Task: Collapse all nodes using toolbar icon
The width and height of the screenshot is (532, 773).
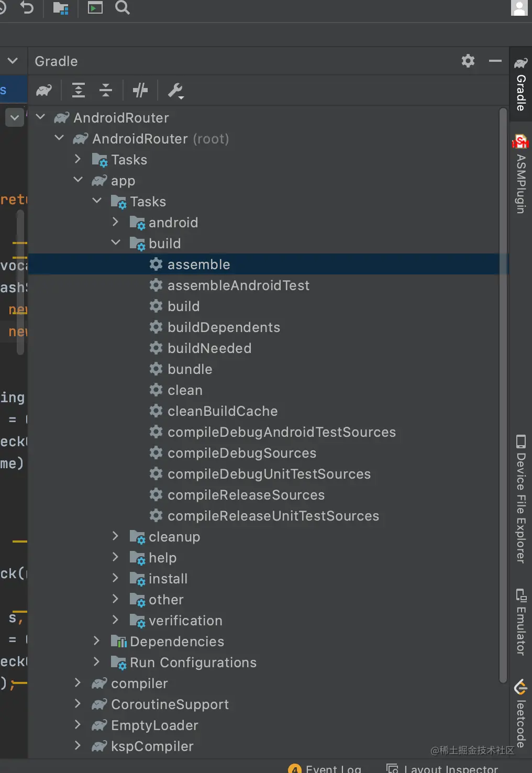Action: pyautogui.click(x=105, y=90)
